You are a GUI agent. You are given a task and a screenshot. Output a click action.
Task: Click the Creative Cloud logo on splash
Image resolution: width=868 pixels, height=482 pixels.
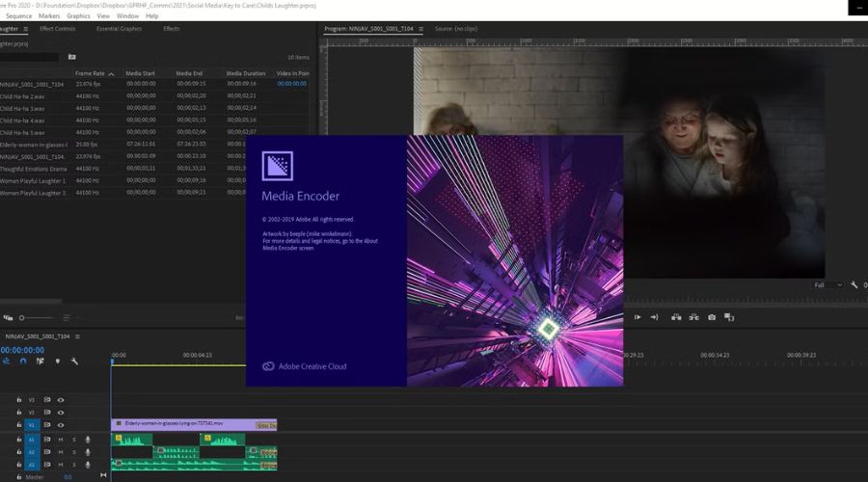click(x=268, y=366)
